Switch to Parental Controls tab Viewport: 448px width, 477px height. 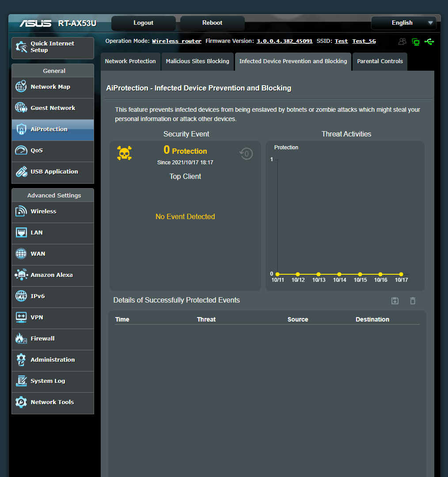380,61
